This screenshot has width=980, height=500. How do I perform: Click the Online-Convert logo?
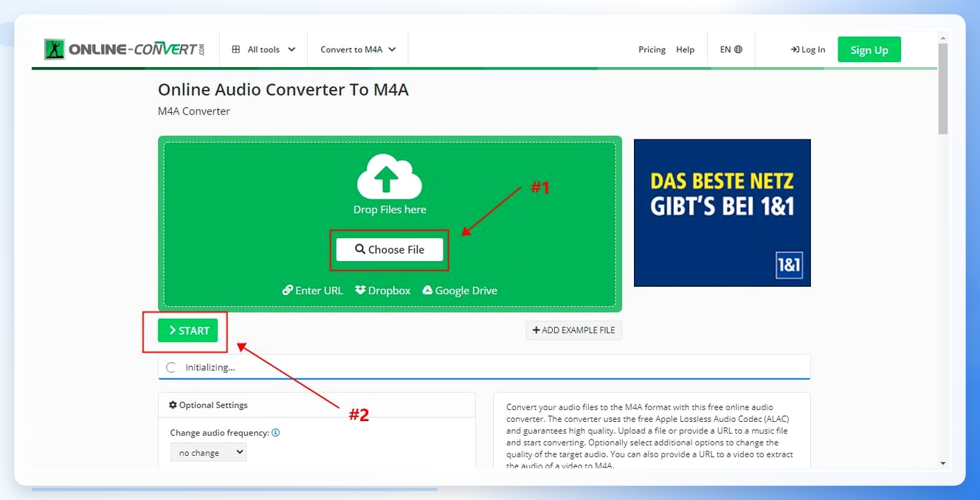pos(124,49)
